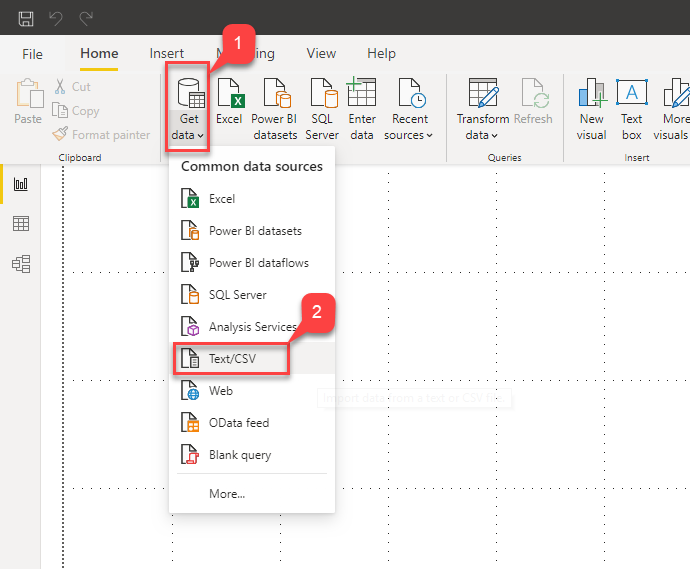Select Blank query option
The image size is (690, 569).
239,455
